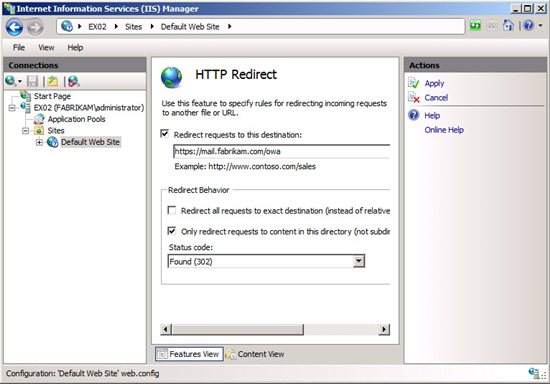Check Redirect all requests to exact destination

172,210
